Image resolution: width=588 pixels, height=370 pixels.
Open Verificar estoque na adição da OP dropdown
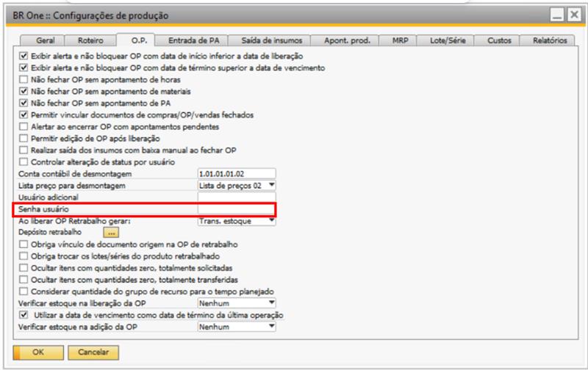[271, 327]
